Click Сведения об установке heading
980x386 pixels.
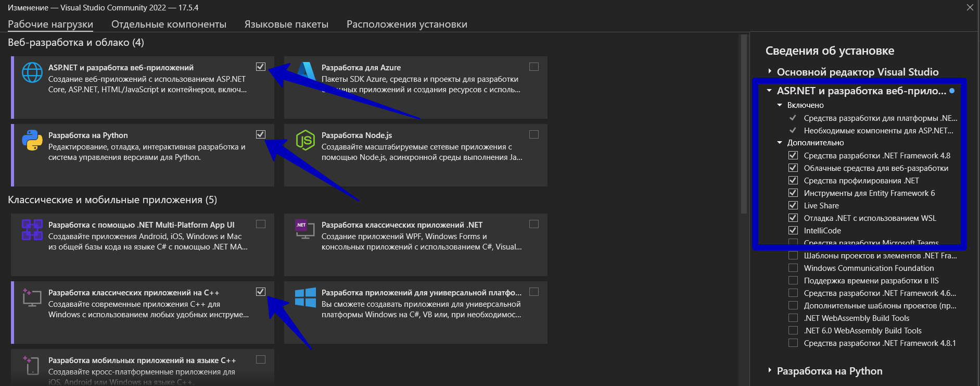click(x=830, y=51)
